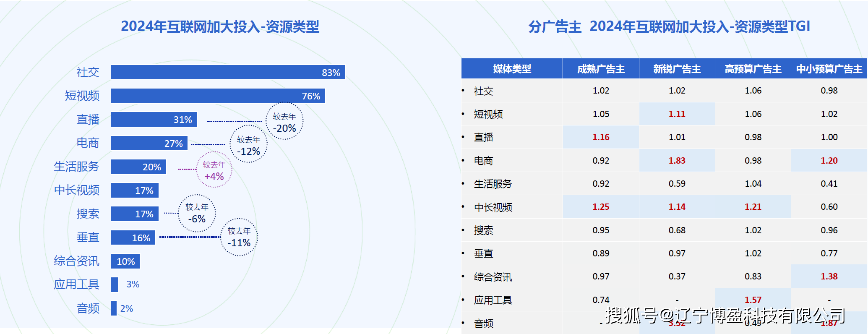
Task: Select the 综合资讯 bar showing 10%
Action: point(125,261)
